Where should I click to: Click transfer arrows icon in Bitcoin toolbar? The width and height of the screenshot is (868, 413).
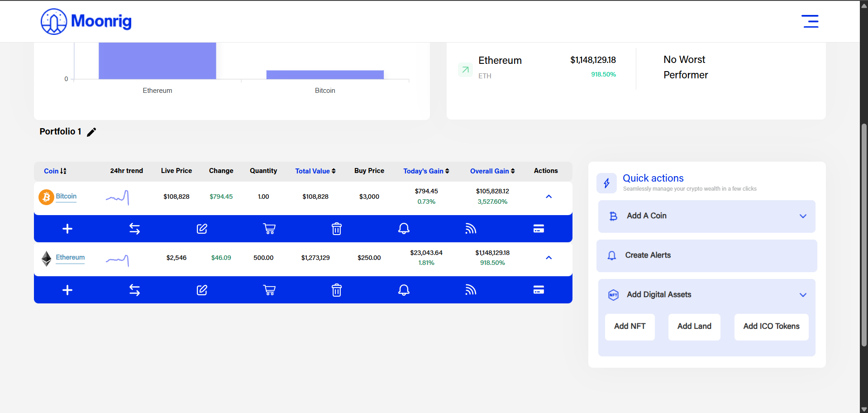[x=134, y=229]
